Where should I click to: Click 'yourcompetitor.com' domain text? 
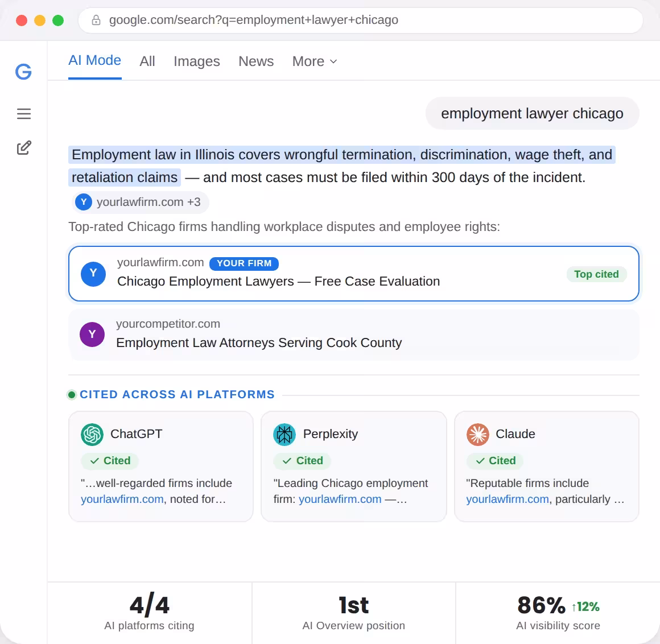coord(168,324)
